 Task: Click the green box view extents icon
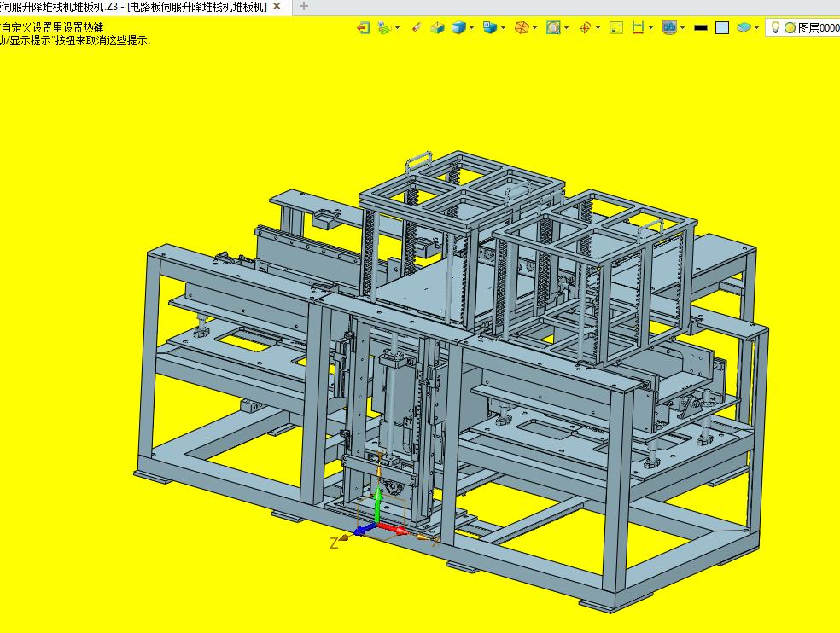(x=438, y=28)
